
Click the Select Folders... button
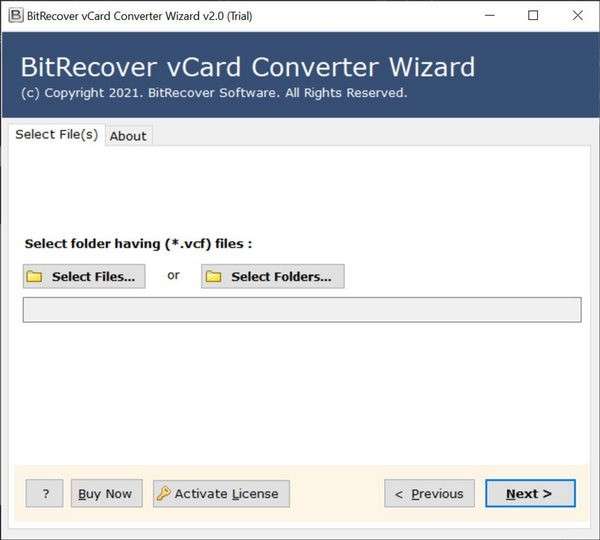click(273, 276)
